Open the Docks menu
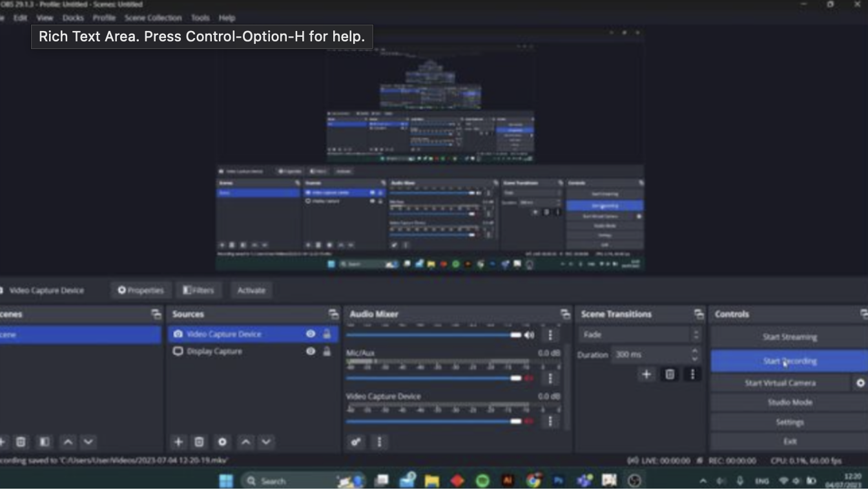Viewport: 868px width, 490px height. coord(73,18)
